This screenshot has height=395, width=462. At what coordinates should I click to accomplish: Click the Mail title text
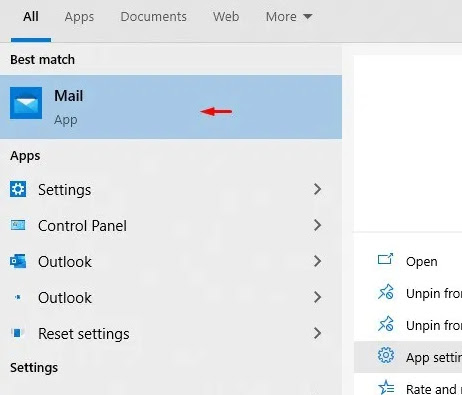(69, 96)
